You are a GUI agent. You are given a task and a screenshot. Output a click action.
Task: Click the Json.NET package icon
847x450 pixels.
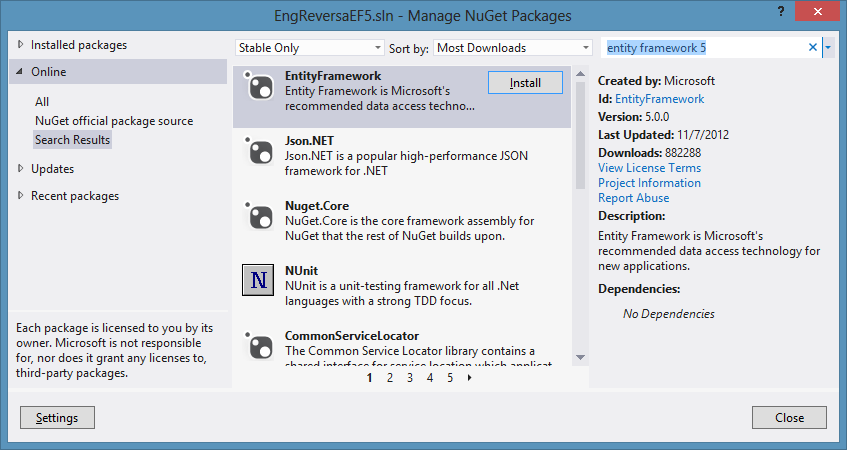(259, 151)
